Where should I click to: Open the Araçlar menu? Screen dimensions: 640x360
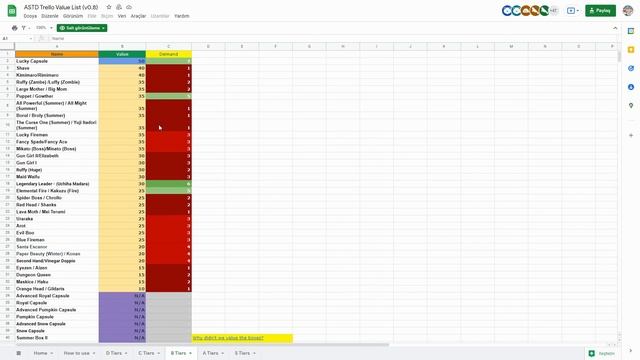pyautogui.click(x=138, y=16)
